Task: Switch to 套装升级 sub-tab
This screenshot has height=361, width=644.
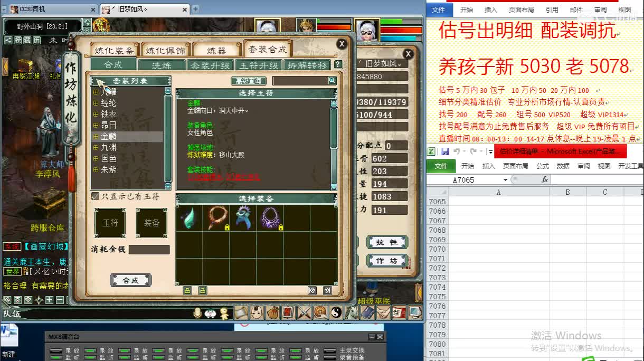Action: coord(210,65)
